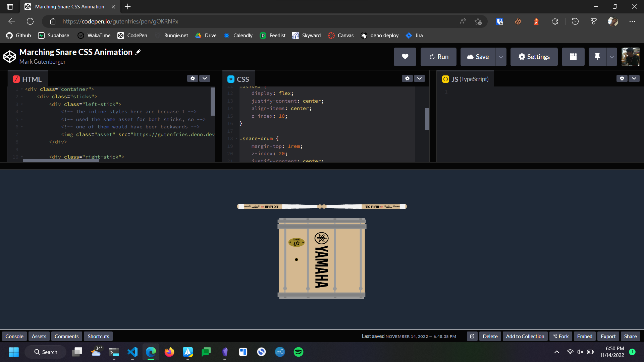Open JS editor settings gear
Viewport: 644px width, 362px height.
click(x=622, y=78)
